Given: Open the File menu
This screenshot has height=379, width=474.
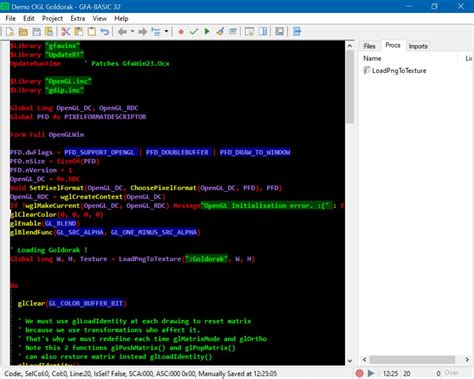Looking at the screenshot, I should point(10,18).
